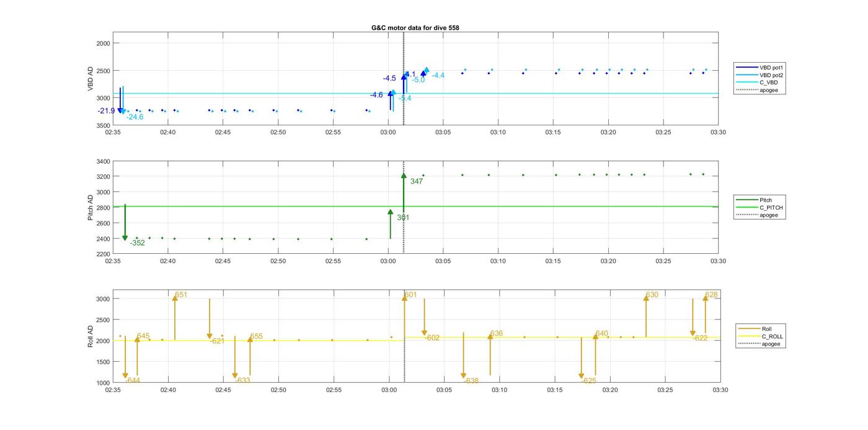Click the '-4.4' VBD data label
Screen dimensions: 868x430
point(438,75)
